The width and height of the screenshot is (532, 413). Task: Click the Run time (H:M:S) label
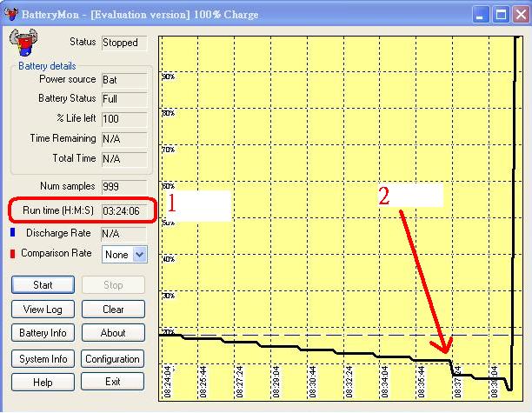[x=58, y=210]
